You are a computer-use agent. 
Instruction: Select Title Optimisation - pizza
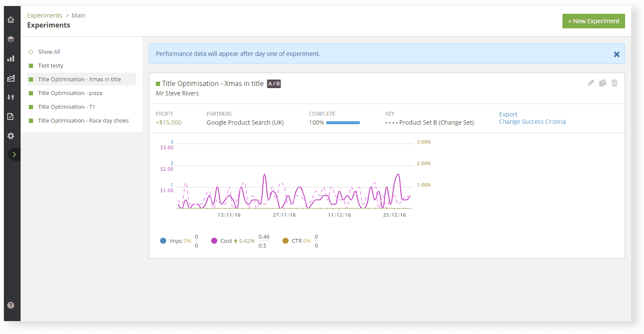point(70,93)
